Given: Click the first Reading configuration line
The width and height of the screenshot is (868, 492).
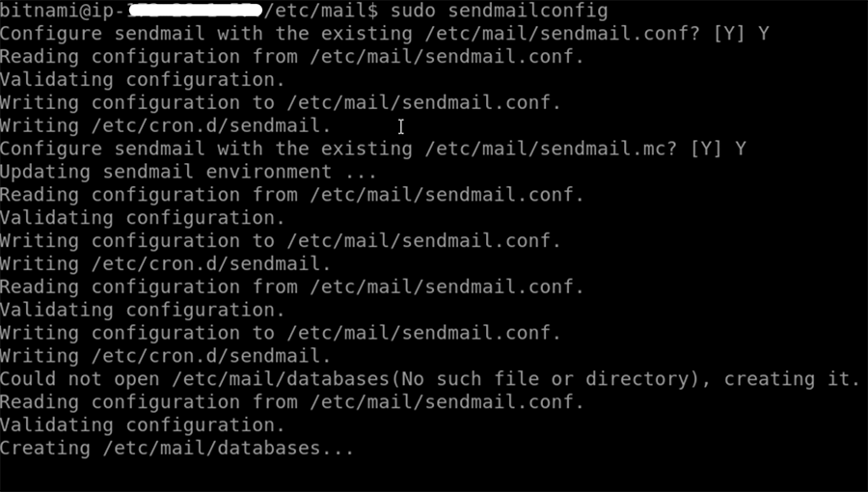Looking at the screenshot, I should [x=291, y=57].
